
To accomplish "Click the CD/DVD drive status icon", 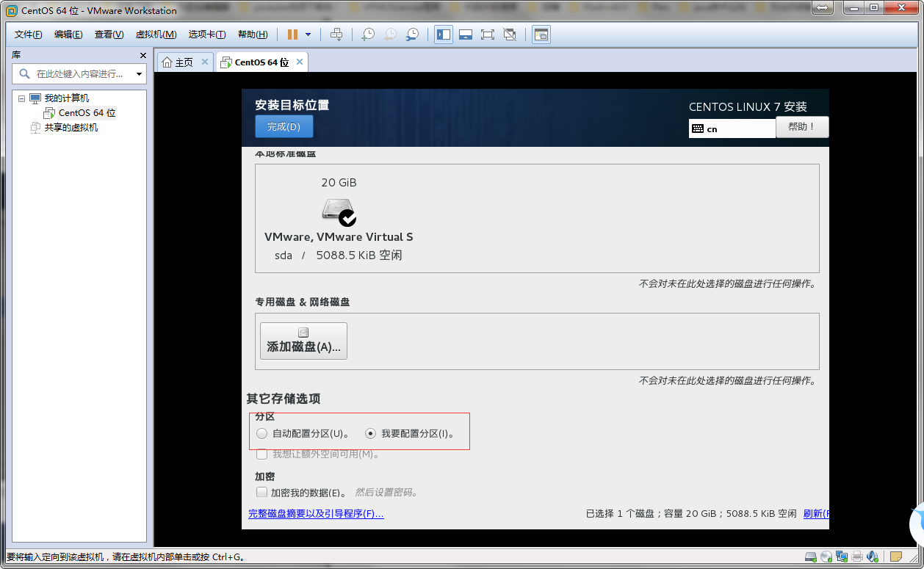I will click(826, 557).
